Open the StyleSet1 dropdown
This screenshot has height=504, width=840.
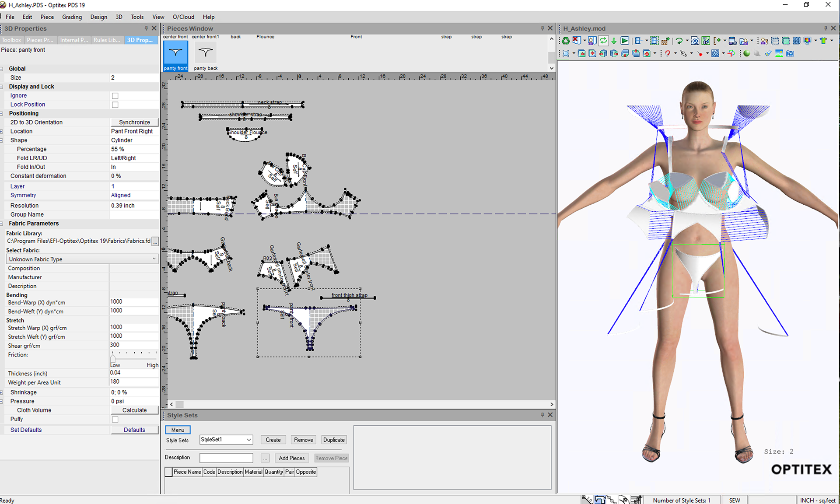(248, 440)
